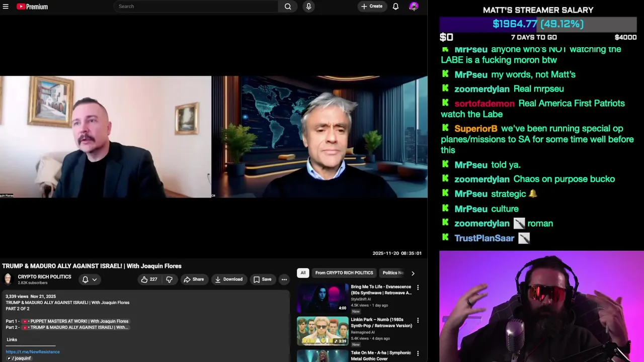Show more filter chips with right chevron
The image size is (644, 362).
pyautogui.click(x=413, y=273)
